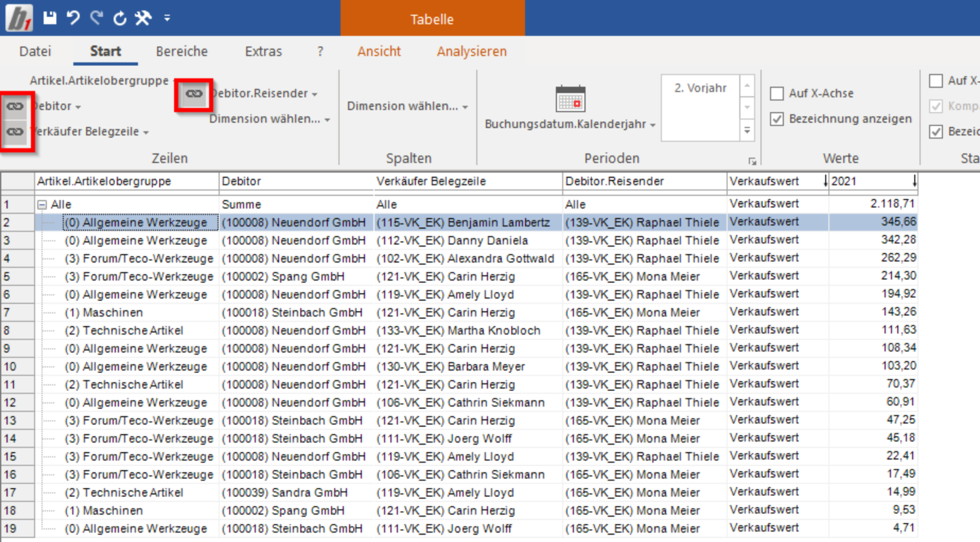Redo the last undone action
The width and height of the screenshot is (980, 542).
coord(96,18)
